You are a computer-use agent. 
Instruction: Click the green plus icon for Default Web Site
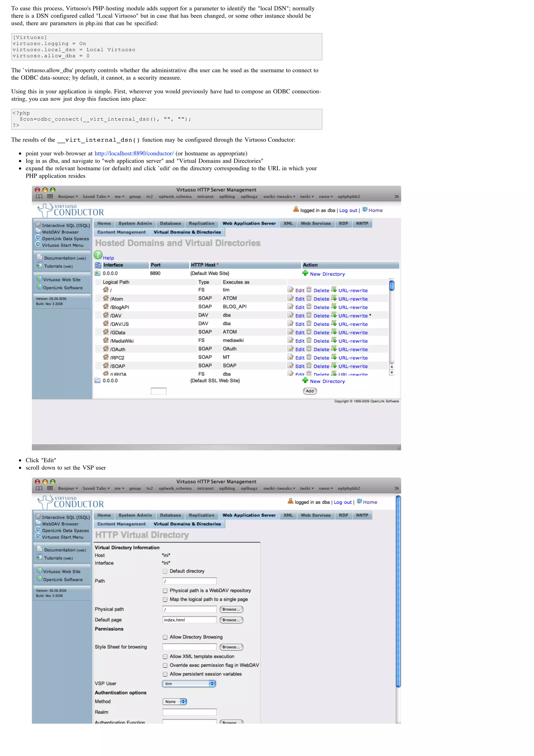(x=305, y=273)
